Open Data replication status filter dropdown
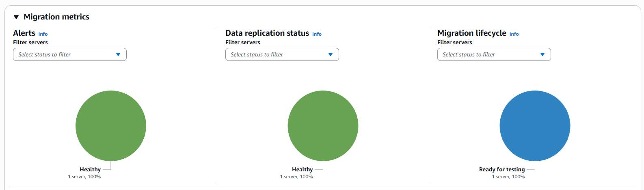644x190 pixels. 282,54
